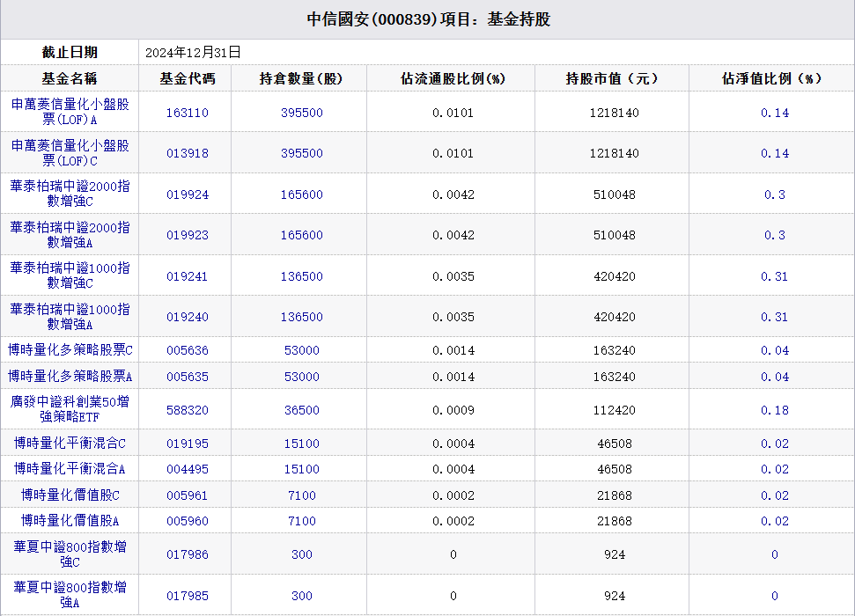The image size is (855, 616).
Task: Click holding quantity 36500 for fund 588320
Action: tap(301, 410)
